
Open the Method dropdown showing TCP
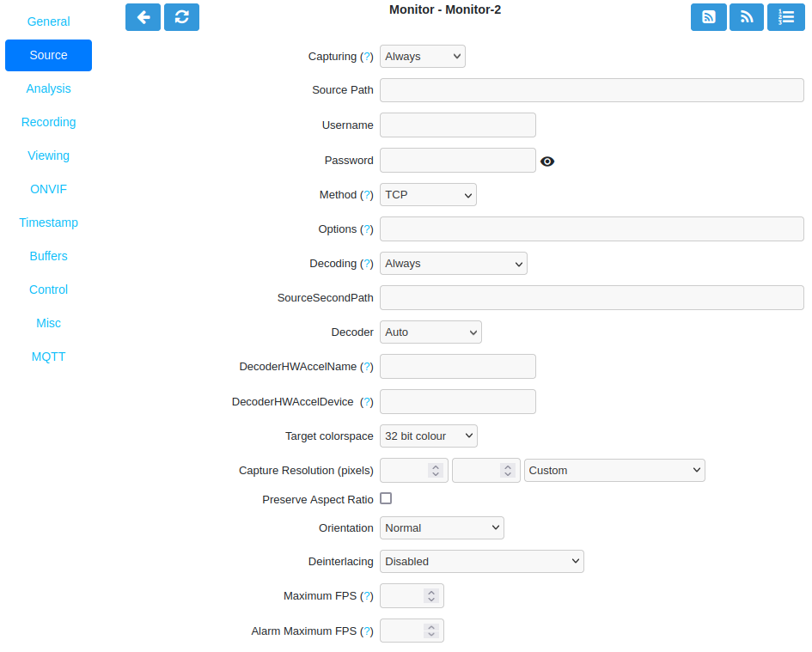[428, 195]
